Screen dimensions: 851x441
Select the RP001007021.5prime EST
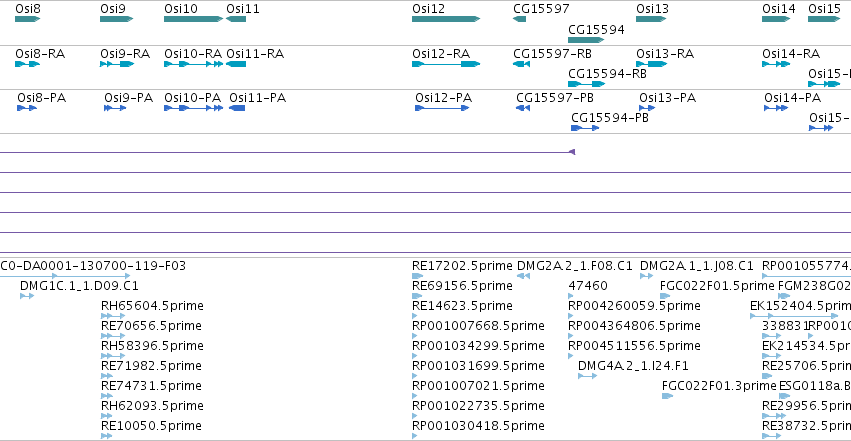[x=415, y=396]
